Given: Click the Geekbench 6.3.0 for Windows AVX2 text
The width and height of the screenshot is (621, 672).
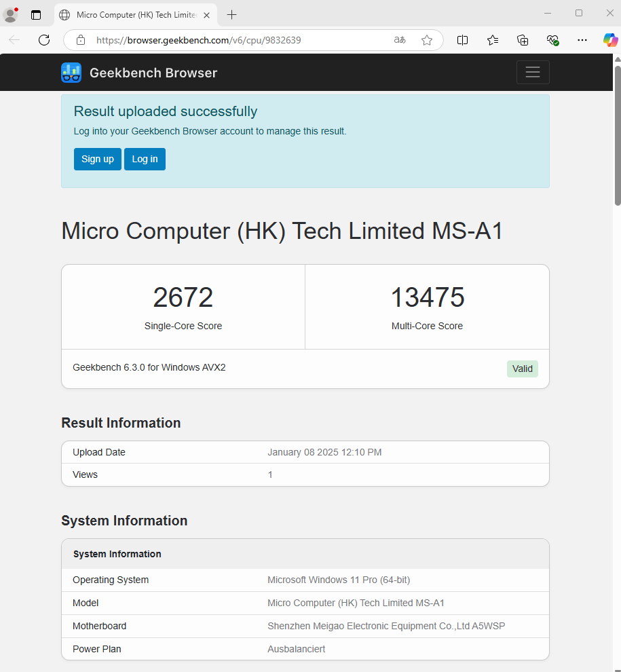Looking at the screenshot, I should [149, 367].
